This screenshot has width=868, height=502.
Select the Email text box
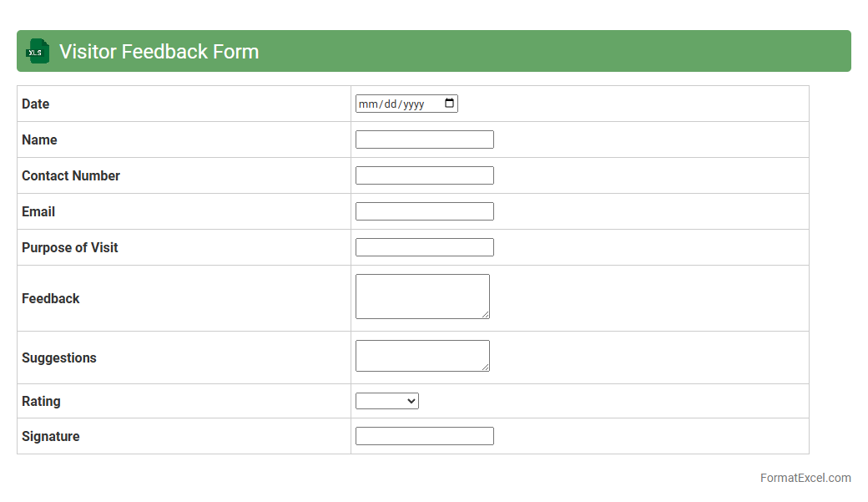click(424, 211)
